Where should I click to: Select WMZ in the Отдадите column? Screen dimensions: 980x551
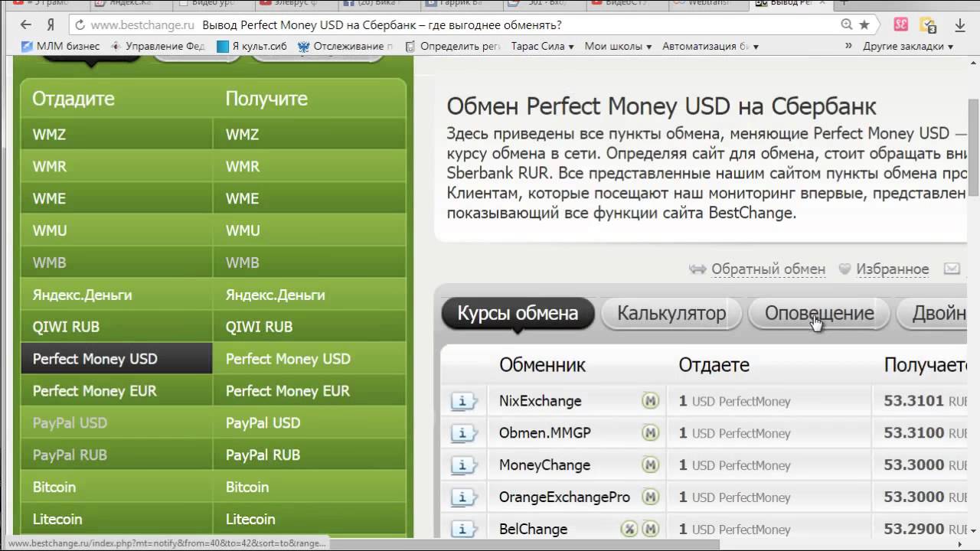click(116, 135)
